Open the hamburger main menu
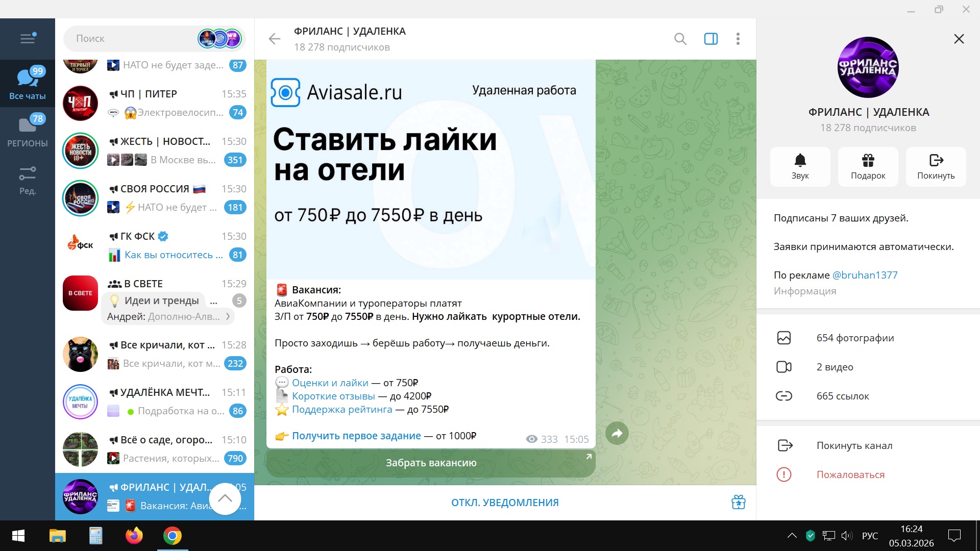 coord(28,39)
